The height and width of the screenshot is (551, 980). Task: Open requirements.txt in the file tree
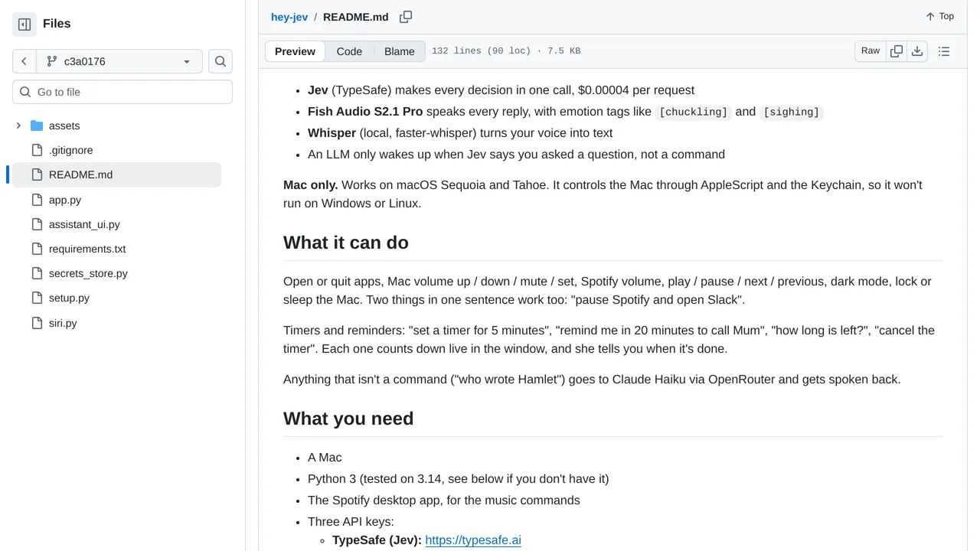87,249
